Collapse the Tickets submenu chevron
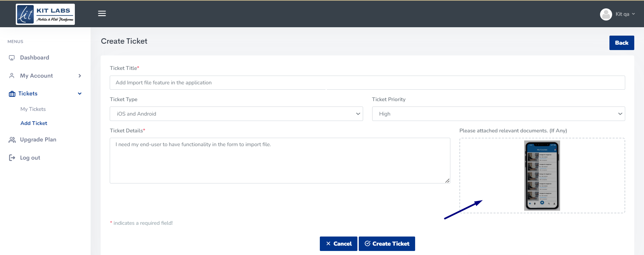Image resolution: width=644 pixels, height=255 pixels. point(80,94)
